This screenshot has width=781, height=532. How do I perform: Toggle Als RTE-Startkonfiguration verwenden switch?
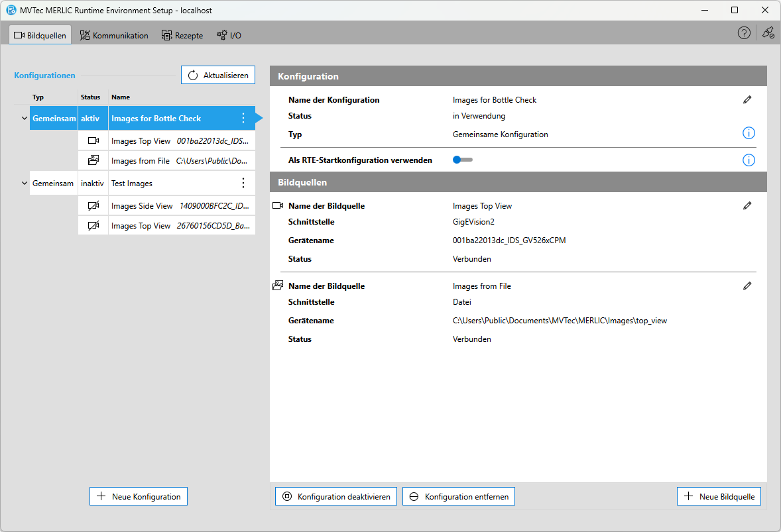462,160
